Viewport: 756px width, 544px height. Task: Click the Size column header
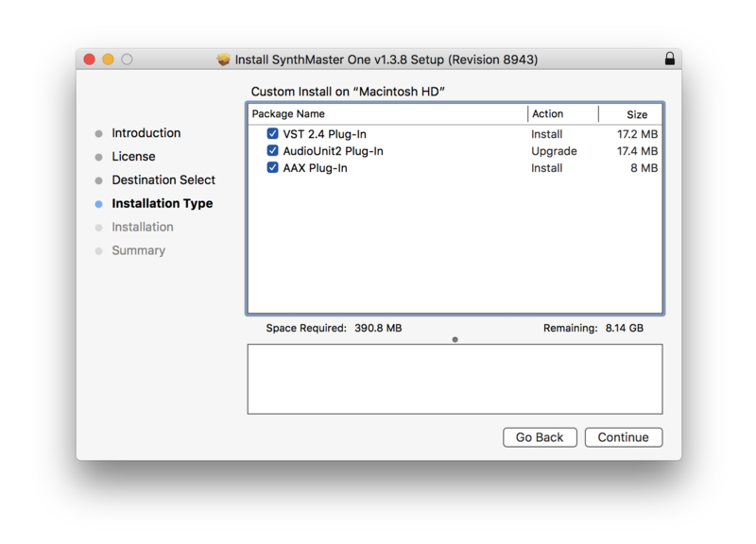[637, 114]
